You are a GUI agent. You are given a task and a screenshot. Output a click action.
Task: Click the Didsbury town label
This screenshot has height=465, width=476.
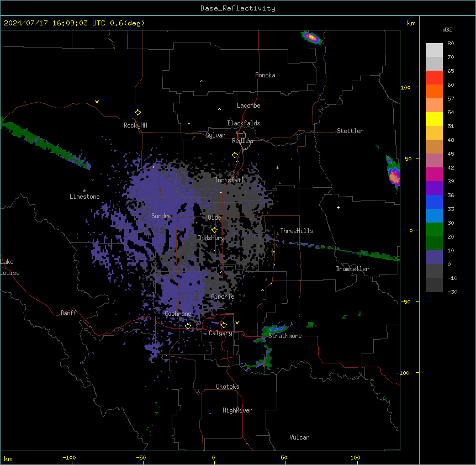click(x=211, y=238)
